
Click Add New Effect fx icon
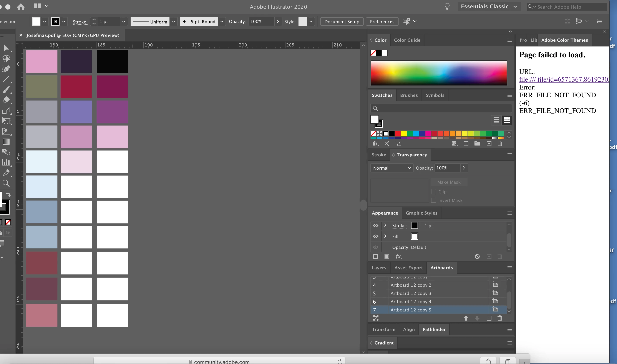point(398,256)
